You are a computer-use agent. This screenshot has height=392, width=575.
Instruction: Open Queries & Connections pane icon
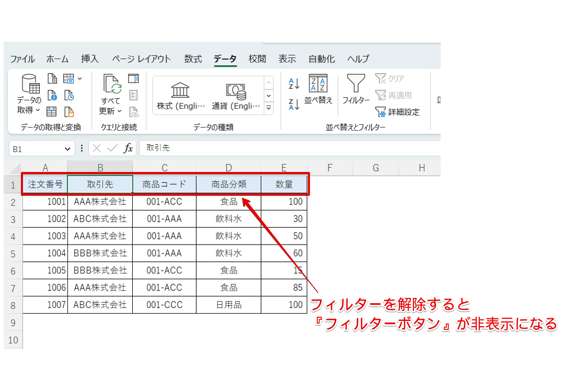(x=133, y=78)
